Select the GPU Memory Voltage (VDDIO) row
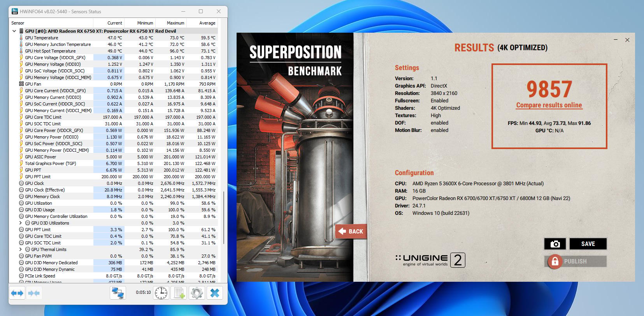Image resolution: width=644 pixels, height=316 pixels. (x=114, y=64)
